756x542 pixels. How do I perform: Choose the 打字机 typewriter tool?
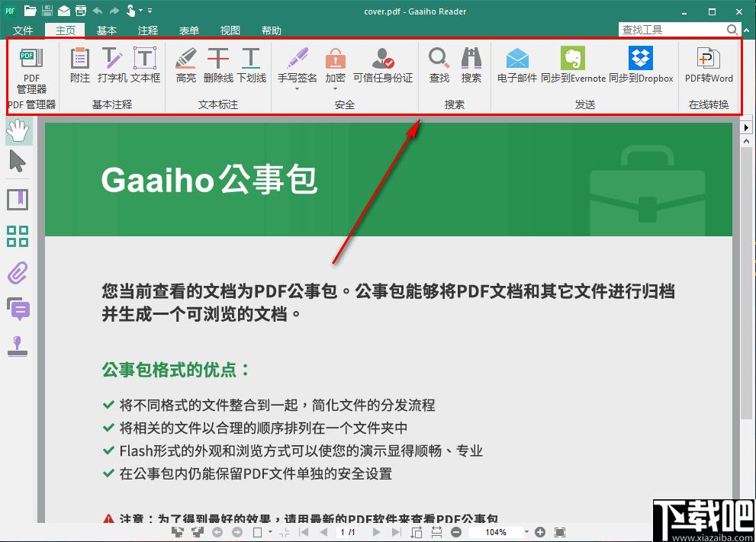click(112, 65)
